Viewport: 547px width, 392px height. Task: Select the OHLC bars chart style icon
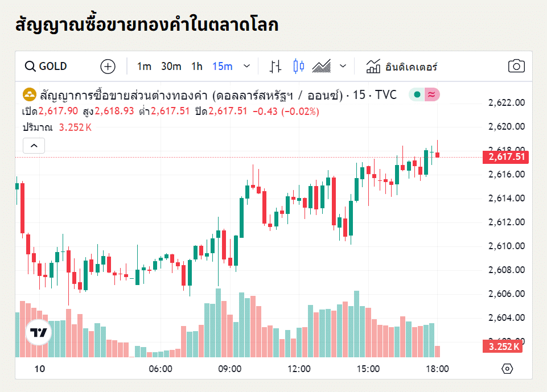pyautogui.click(x=275, y=66)
